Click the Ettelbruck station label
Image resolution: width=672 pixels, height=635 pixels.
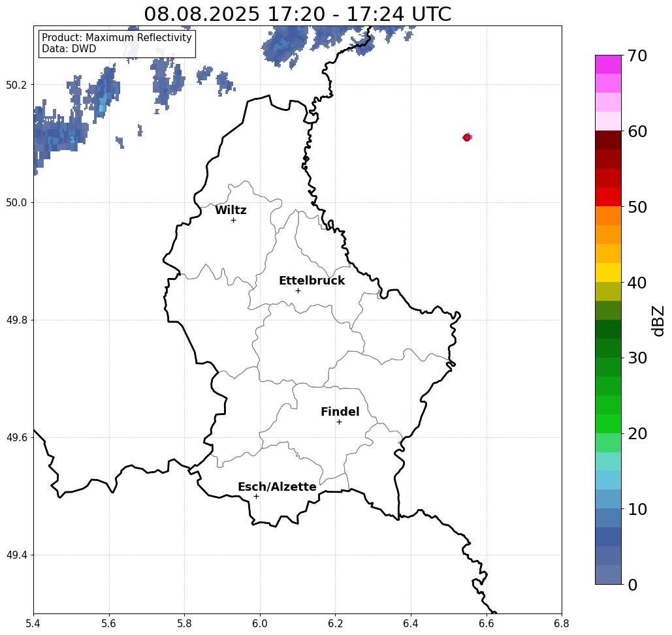tap(312, 281)
